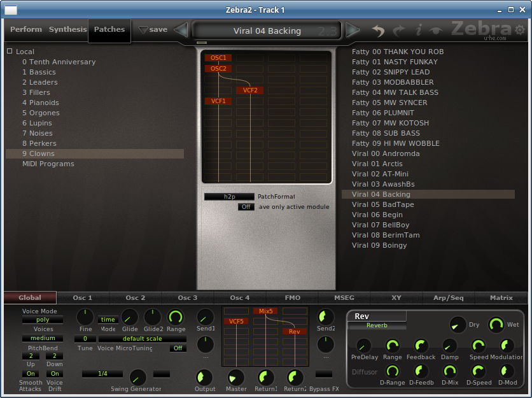
Task: Click the D-Mix diffusor knob
Action: (450, 371)
